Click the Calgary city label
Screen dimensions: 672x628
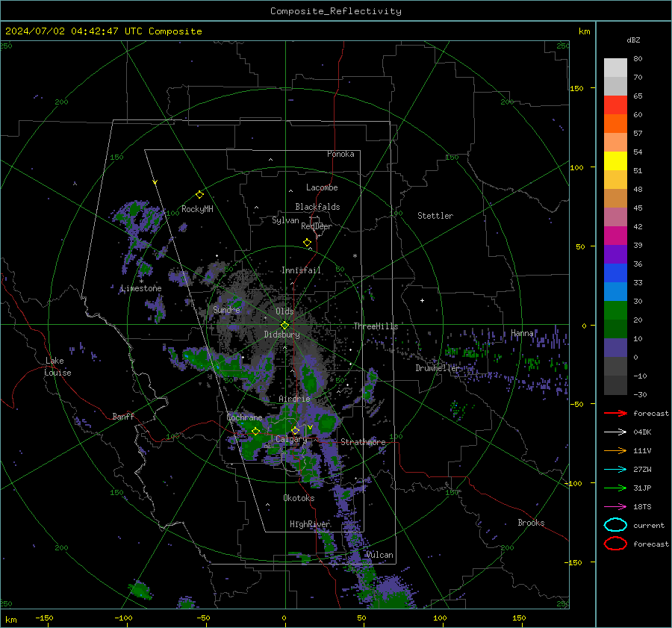(x=291, y=439)
